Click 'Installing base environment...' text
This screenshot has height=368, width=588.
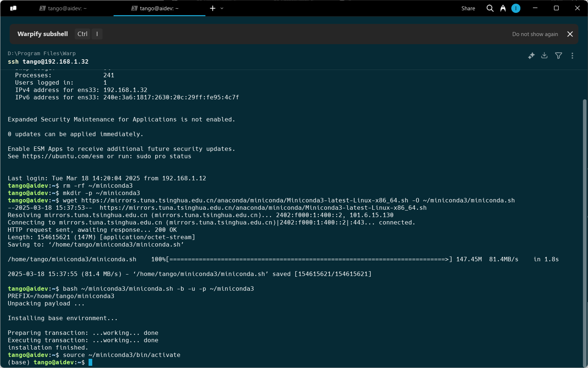63,318
